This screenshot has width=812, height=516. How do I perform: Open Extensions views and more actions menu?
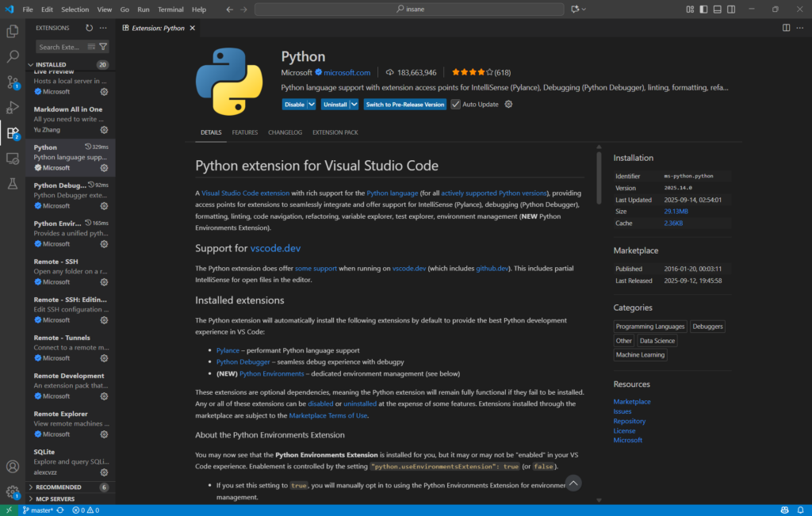103,28
